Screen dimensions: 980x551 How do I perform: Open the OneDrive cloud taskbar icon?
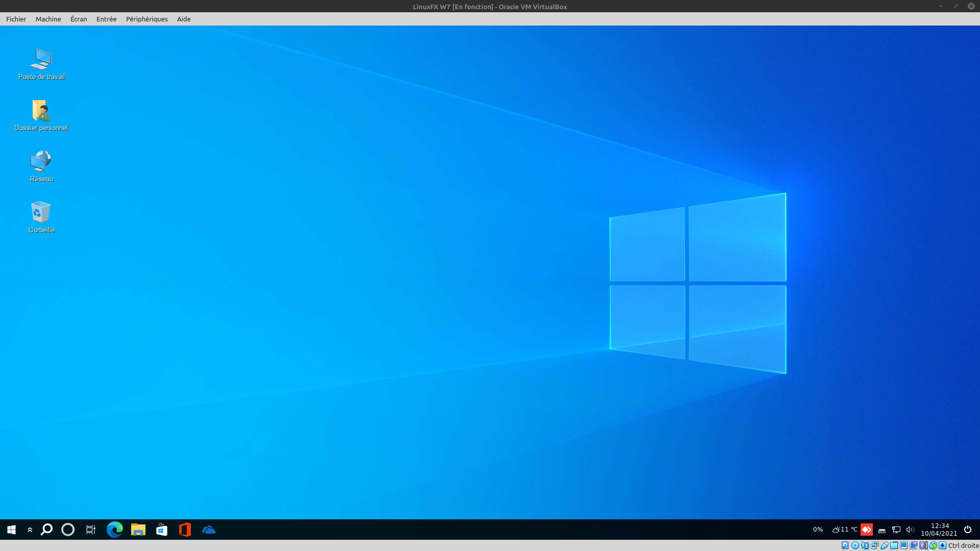pyautogui.click(x=208, y=530)
